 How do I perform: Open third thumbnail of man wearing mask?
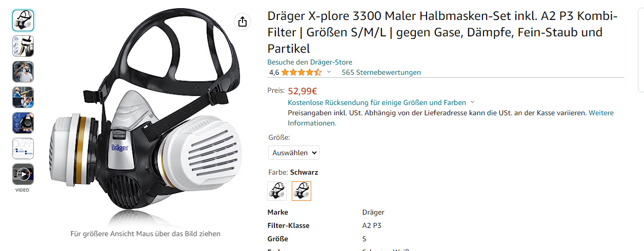(x=23, y=72)
